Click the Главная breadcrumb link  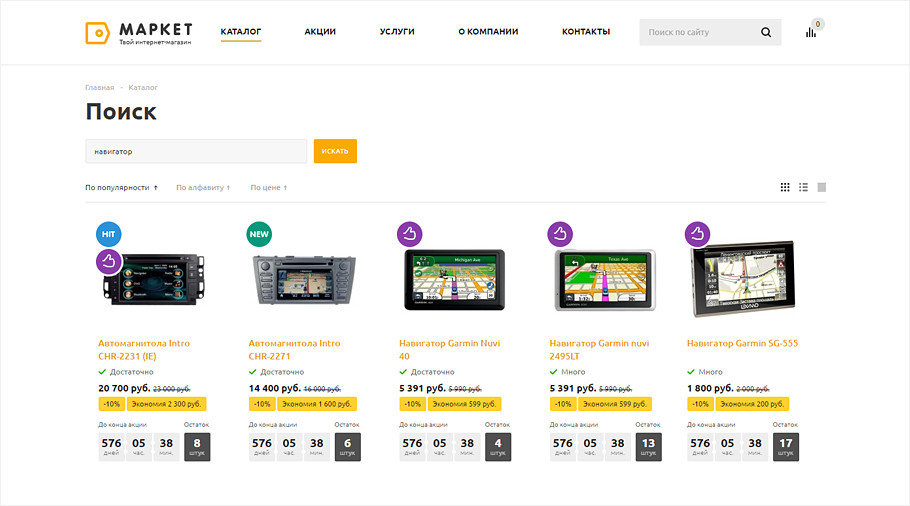pyautogui.click(x=99, y=88)
